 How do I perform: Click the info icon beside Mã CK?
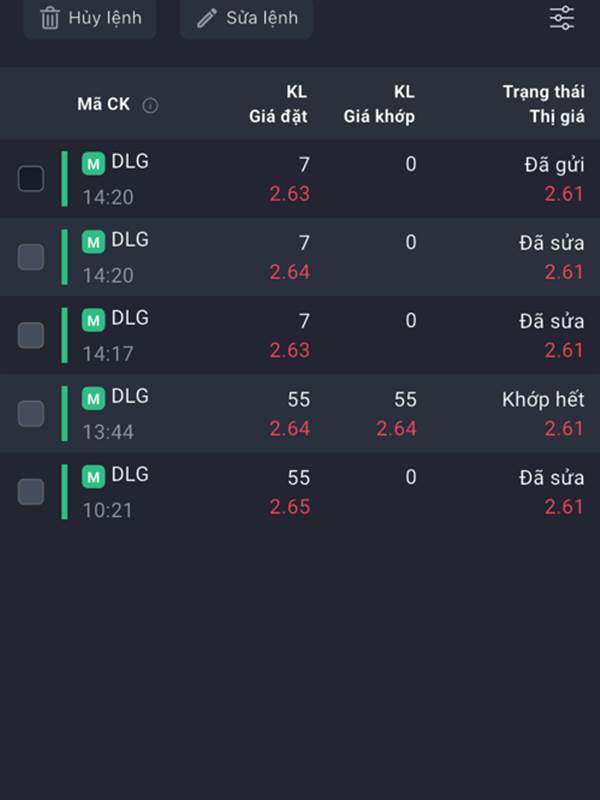click(x=150, y=106)
